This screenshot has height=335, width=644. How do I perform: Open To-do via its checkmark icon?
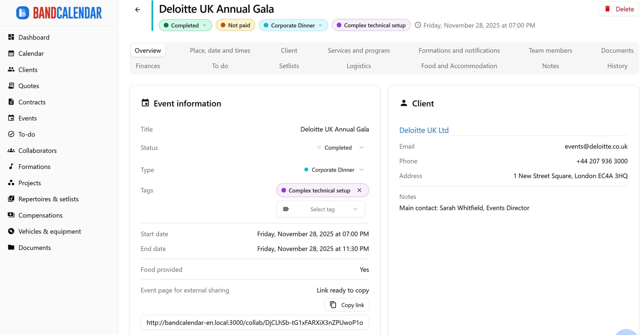pyautogui.click(x=11, y=134)
